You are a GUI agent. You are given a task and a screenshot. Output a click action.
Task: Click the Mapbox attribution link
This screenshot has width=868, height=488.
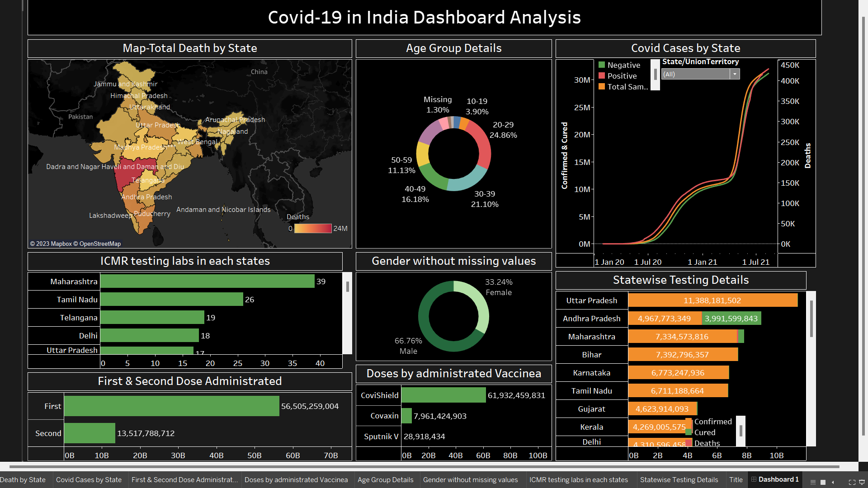click(61, 244)
